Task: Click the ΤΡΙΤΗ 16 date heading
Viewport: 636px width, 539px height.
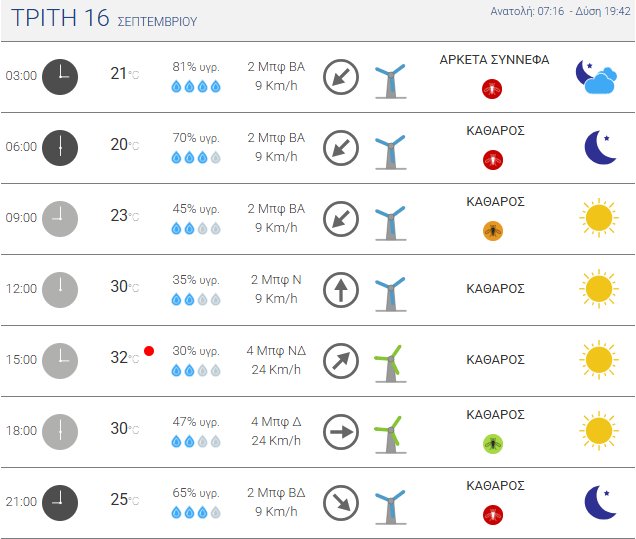Action: point(60,18)
